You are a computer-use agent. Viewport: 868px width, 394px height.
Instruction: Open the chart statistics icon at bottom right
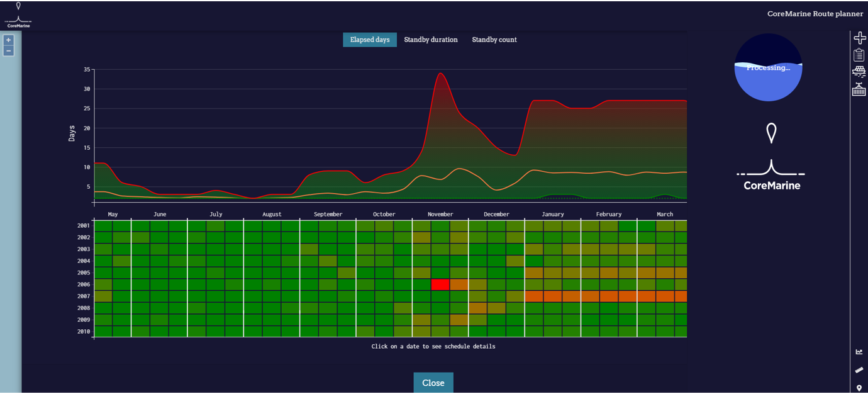click(x=859, y=352)
